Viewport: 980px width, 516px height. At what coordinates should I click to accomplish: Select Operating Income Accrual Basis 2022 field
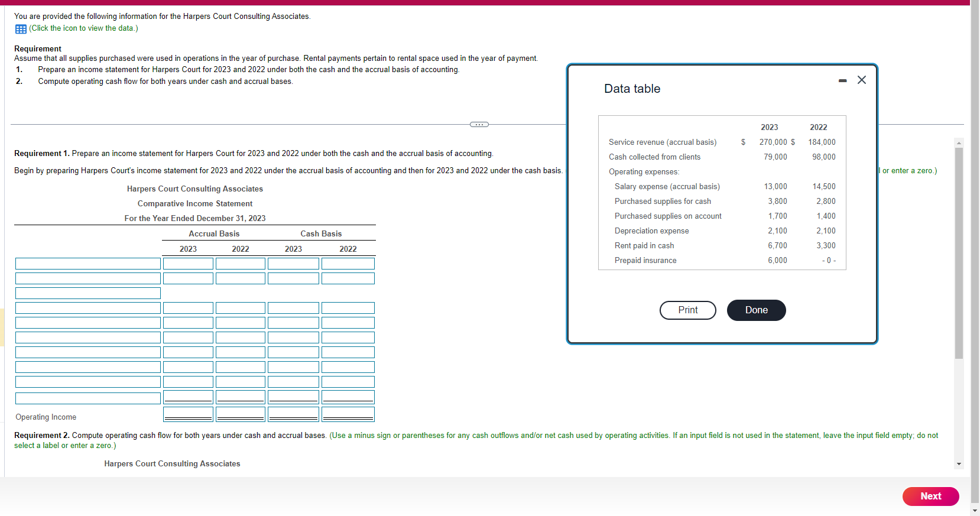pos(241,414)
